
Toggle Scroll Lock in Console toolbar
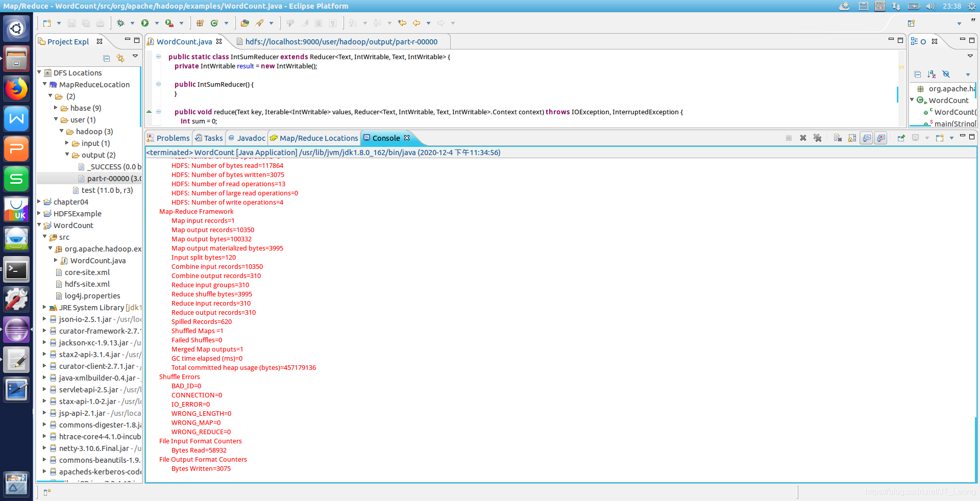(852, 138)
